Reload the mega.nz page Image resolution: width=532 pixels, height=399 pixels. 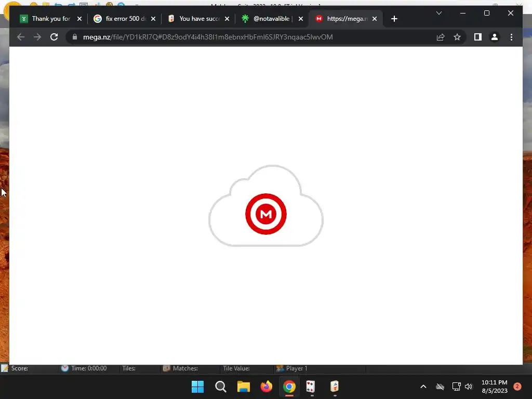pos(54,37)
